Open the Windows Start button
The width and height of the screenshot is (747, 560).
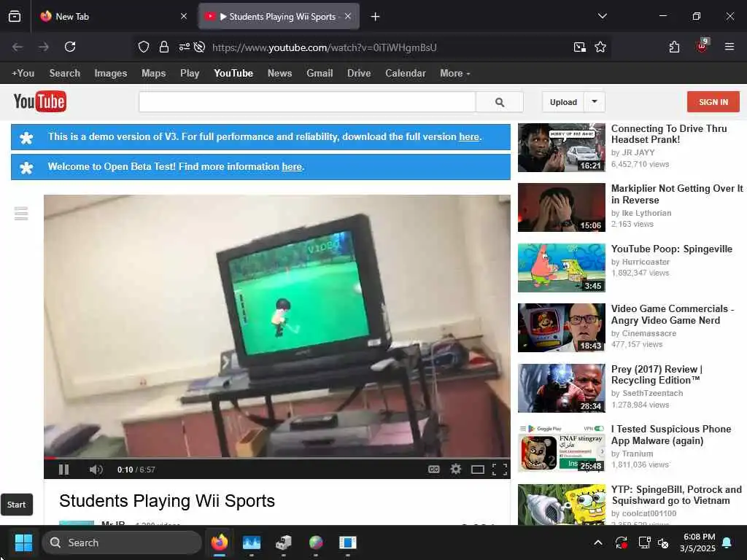[23, 542]
